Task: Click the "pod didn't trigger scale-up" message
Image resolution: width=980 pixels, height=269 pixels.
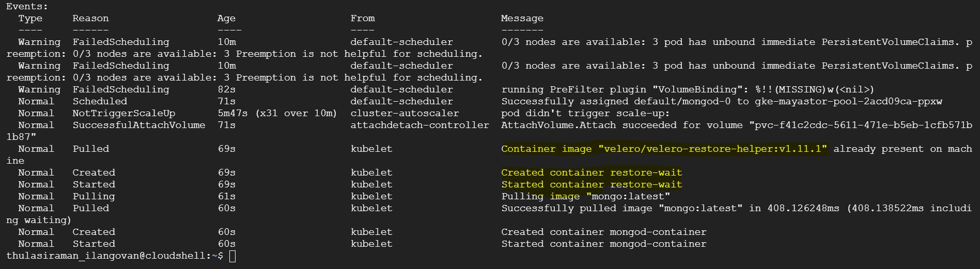Action: 585,113
